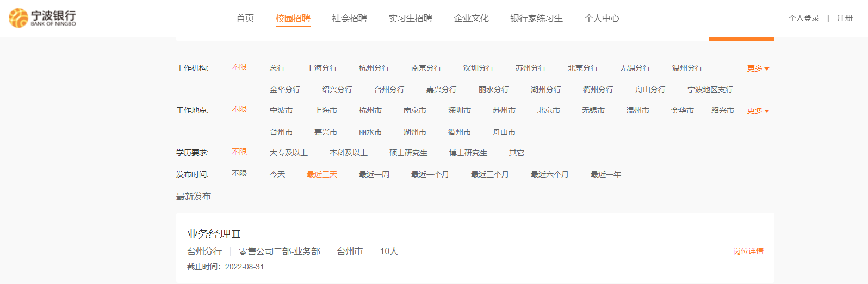The width and height of the screenshot is (868, 284).
Task: Open the 企业文化 menu item
Action: pyautogui.click(x=471, y=18)
